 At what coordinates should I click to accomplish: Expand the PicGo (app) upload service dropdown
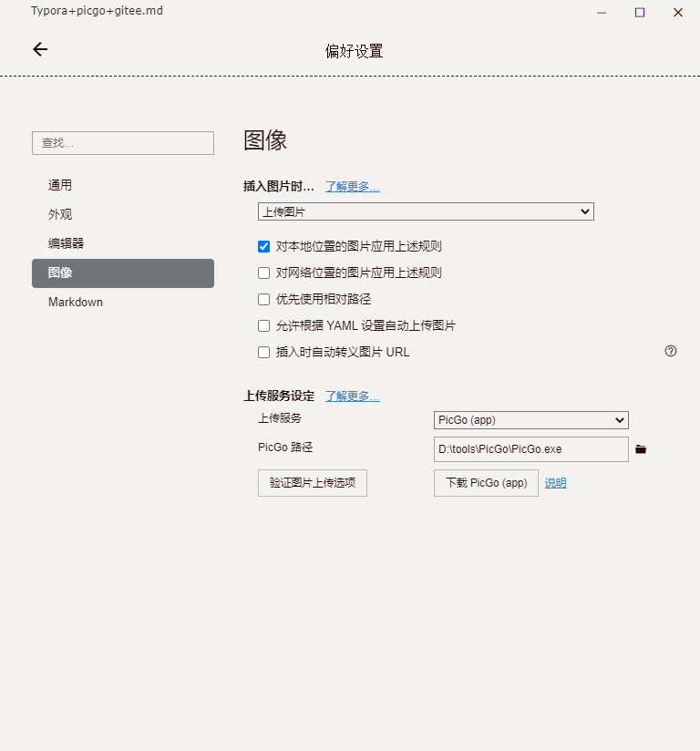tap(530, 420)
